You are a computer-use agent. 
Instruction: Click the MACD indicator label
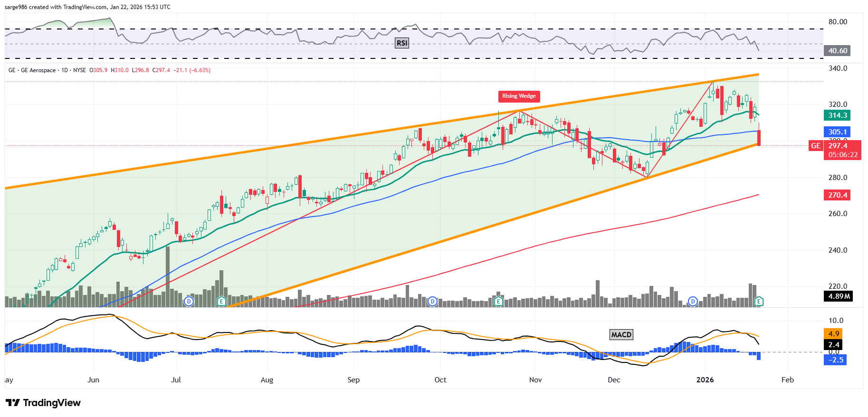pyautogui.click(x=621, y=335)
